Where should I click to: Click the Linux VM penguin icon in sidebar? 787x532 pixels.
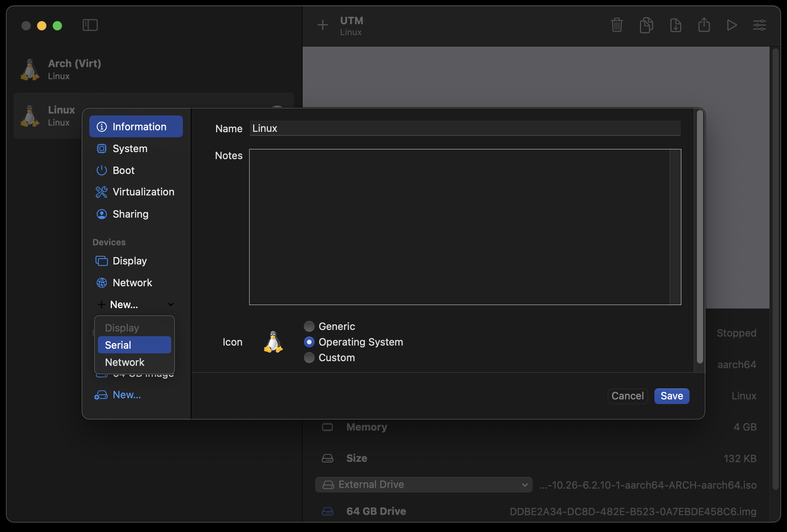coord(30,116)
